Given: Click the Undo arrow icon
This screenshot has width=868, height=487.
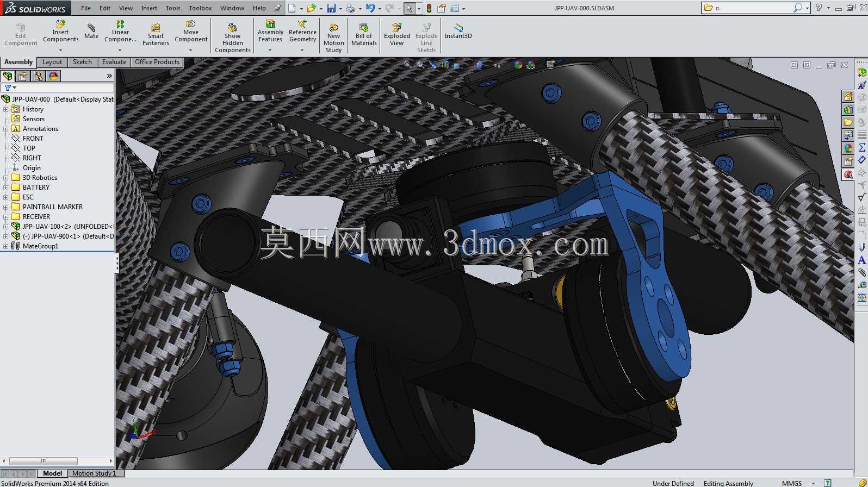Looking at the screenshot, I should click(x=370, y=8).
